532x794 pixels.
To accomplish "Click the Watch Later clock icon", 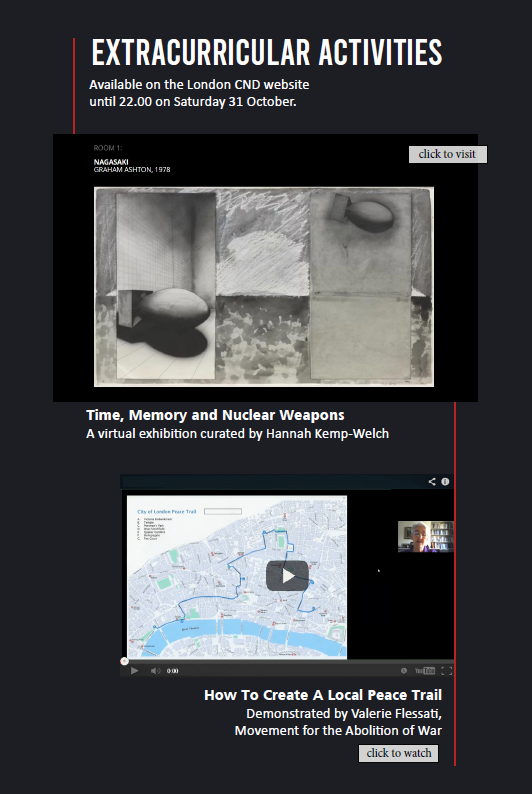I will (404, 670).
